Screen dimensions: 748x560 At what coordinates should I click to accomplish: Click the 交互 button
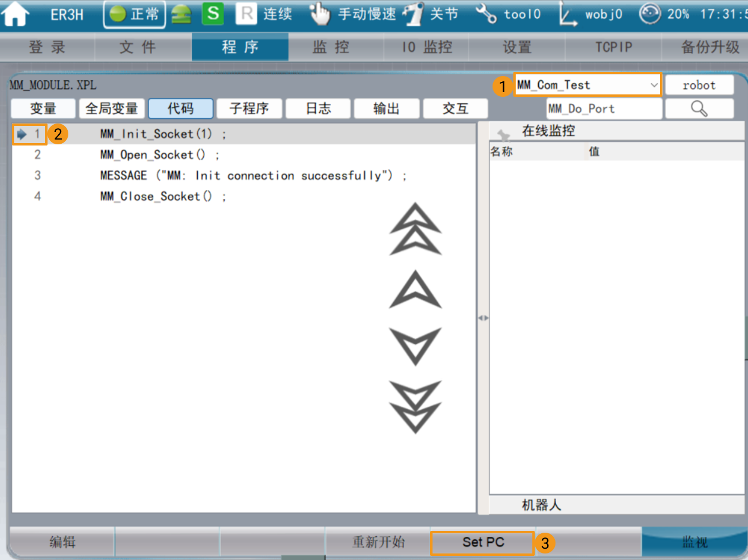pos(456,109)
